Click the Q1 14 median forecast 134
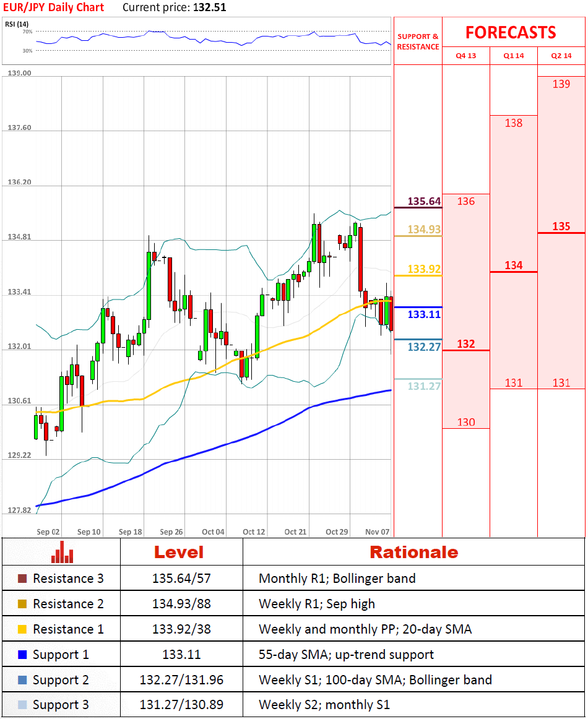 coord(513,265)
